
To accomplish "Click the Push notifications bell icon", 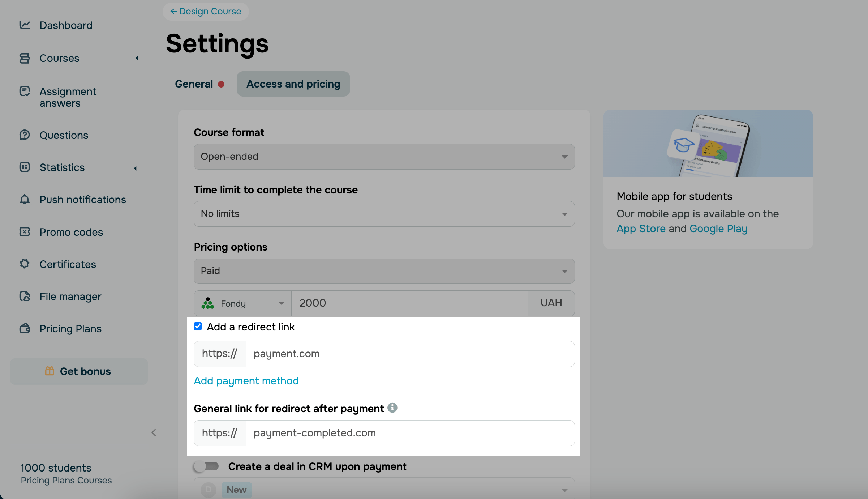I will tap(25, 199).
